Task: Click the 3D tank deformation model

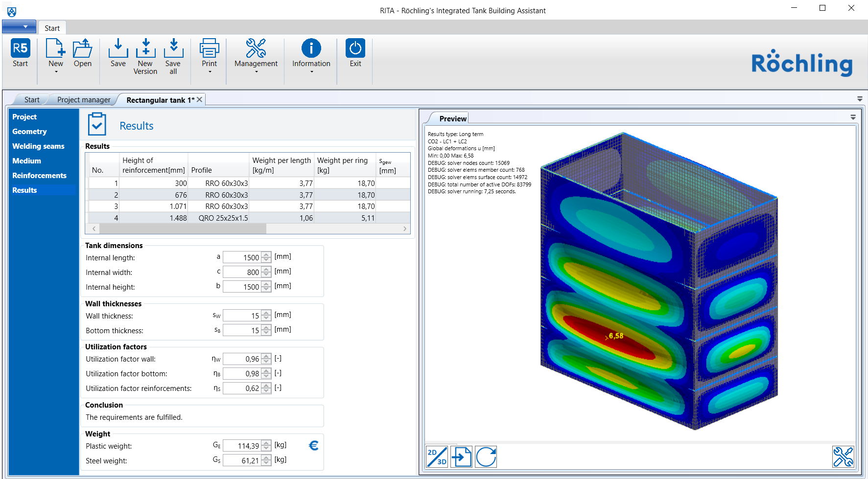Action: click(659, 281)
